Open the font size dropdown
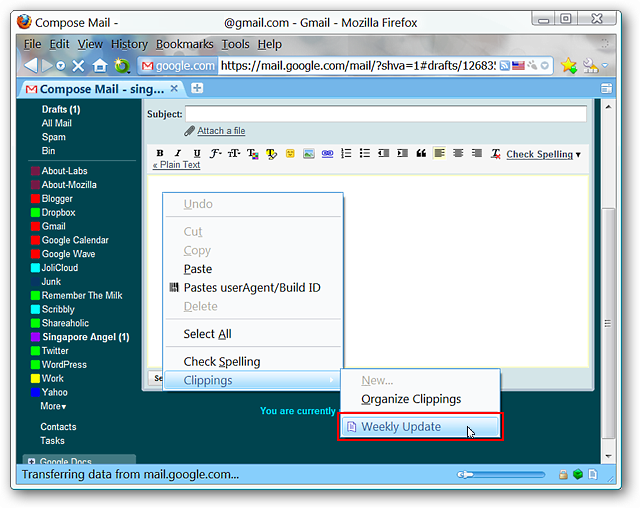Image resolution: width=640 pixels, height=508 pixels. 234,153
